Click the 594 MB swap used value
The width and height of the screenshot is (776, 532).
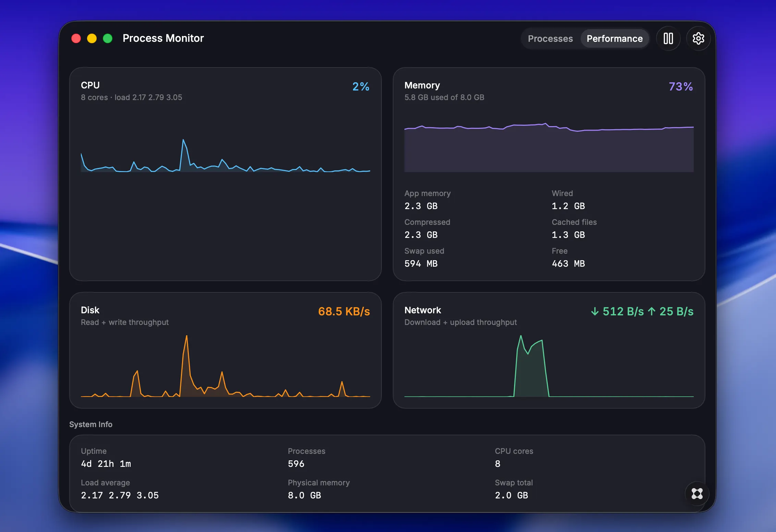(x=421, y=264)
